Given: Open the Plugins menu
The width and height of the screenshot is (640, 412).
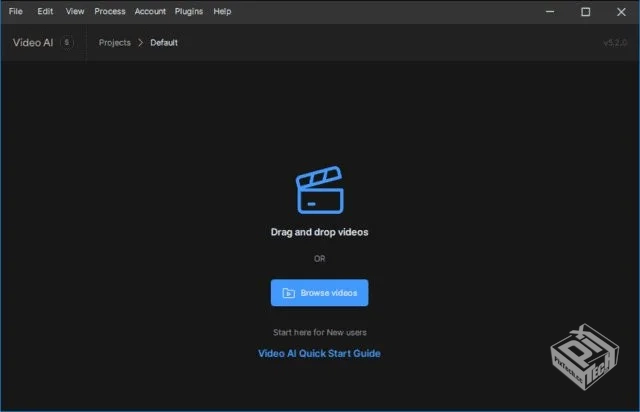Looking at the screenshot, I should [x=189, y=11].
